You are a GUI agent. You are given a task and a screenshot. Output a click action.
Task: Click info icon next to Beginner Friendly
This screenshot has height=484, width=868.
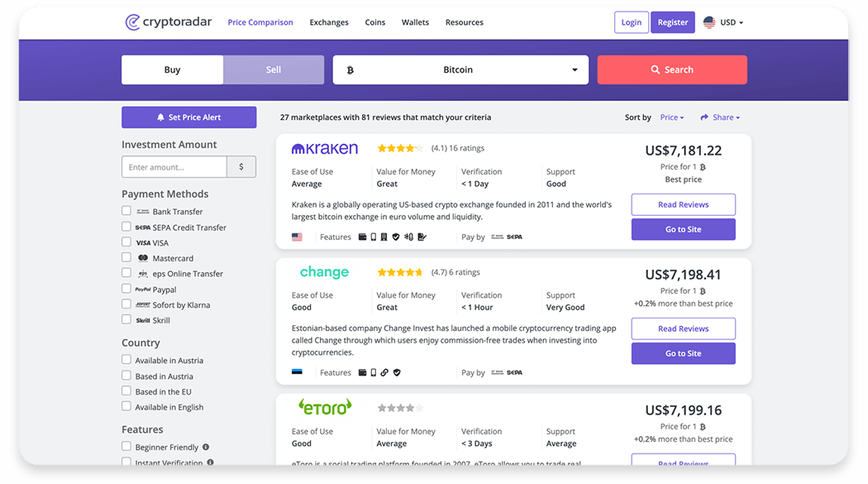pos(206,447)
